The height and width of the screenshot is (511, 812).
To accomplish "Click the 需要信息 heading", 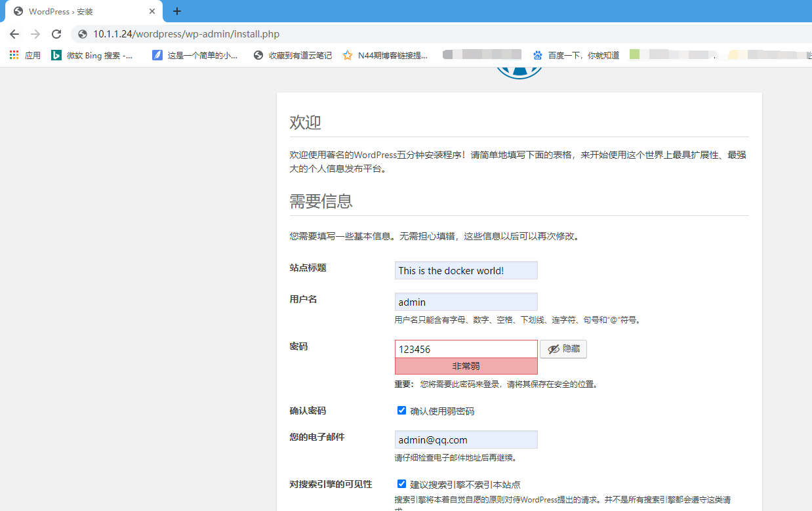I will 321,201.
